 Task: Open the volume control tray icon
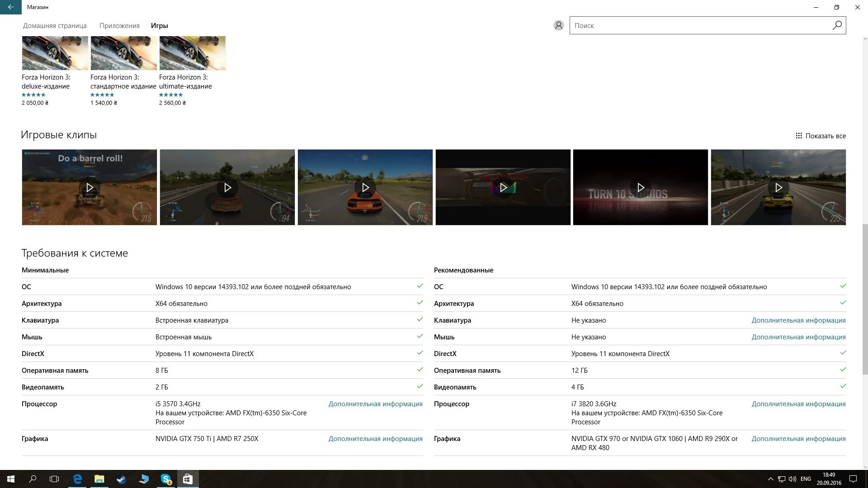click(x=793, y=479)
